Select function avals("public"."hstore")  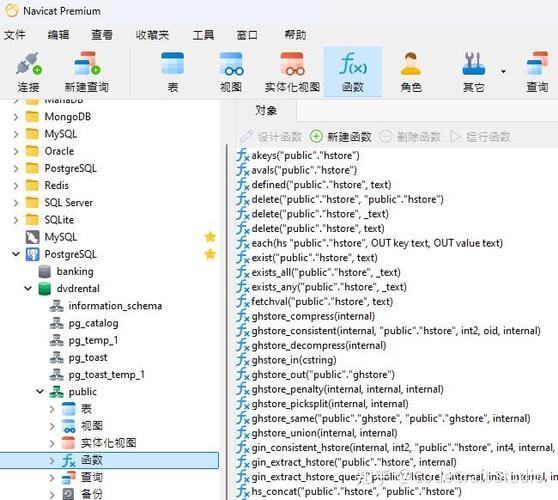[x=304, y=170]
